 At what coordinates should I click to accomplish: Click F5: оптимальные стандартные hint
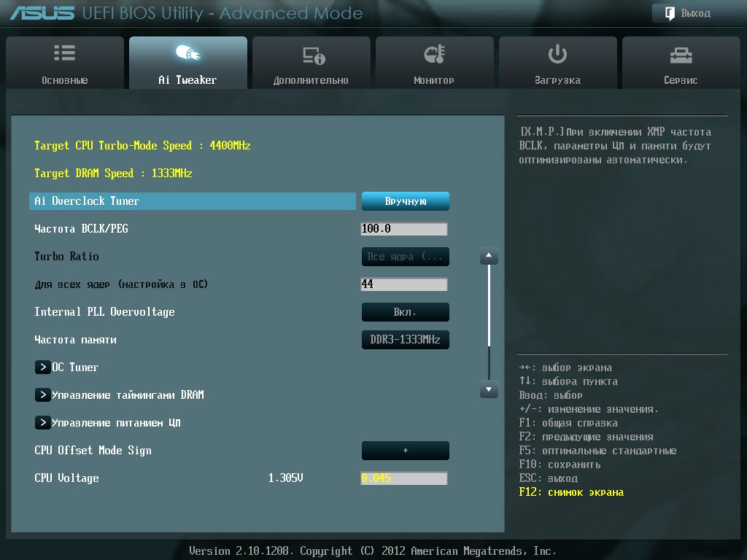point(598,451)
